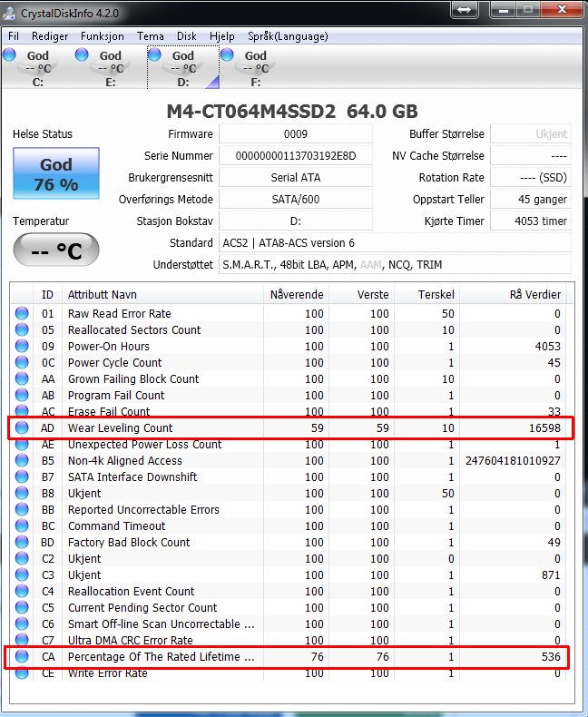
Task: Click the status orb of Power Cycle Count
Action: [x=22, y=362]
